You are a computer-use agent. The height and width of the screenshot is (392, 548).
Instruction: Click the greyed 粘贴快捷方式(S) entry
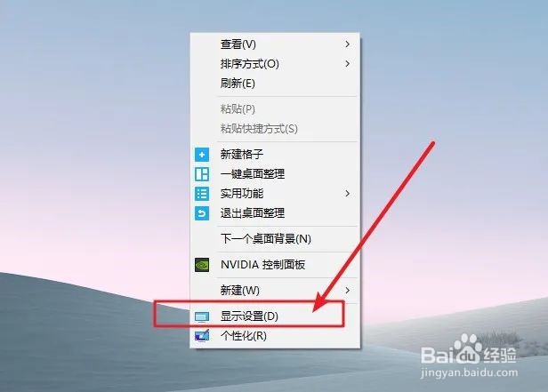(275, 129)
